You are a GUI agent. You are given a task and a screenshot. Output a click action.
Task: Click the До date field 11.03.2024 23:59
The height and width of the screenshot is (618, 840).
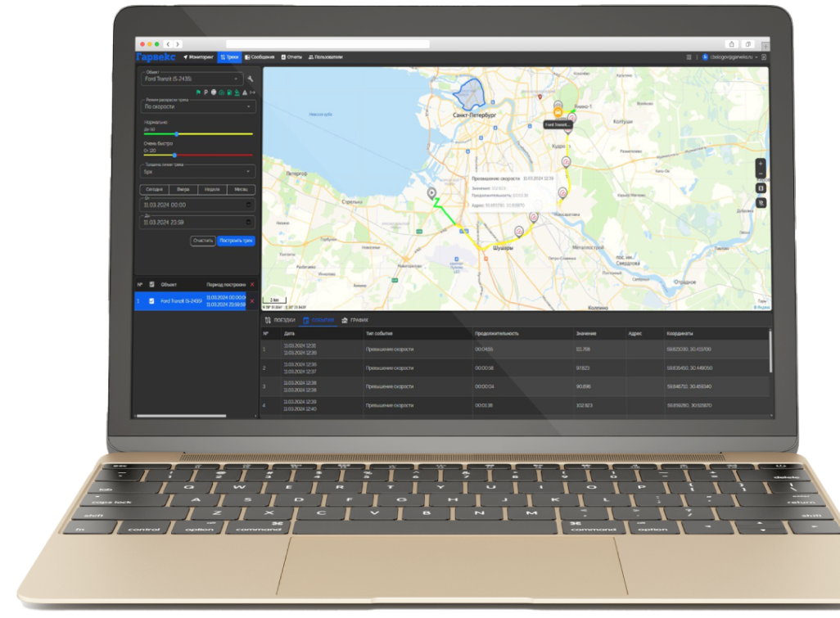click(x=197, y=222)
